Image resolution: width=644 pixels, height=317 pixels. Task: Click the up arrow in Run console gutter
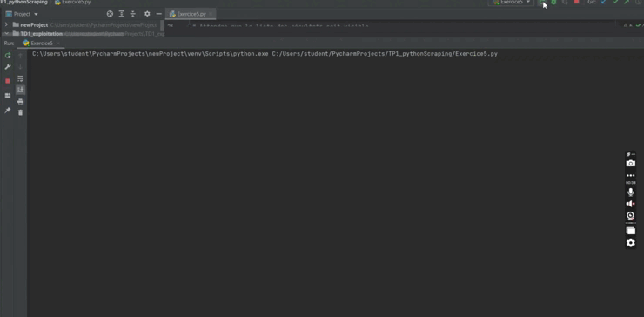pyautogui.click(x=21, y=56)
